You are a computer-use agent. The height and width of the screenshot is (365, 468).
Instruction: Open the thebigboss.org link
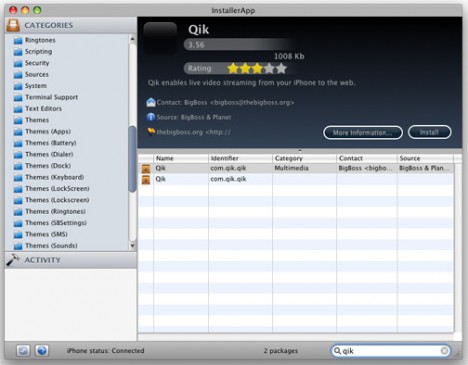tap(193, 132)
